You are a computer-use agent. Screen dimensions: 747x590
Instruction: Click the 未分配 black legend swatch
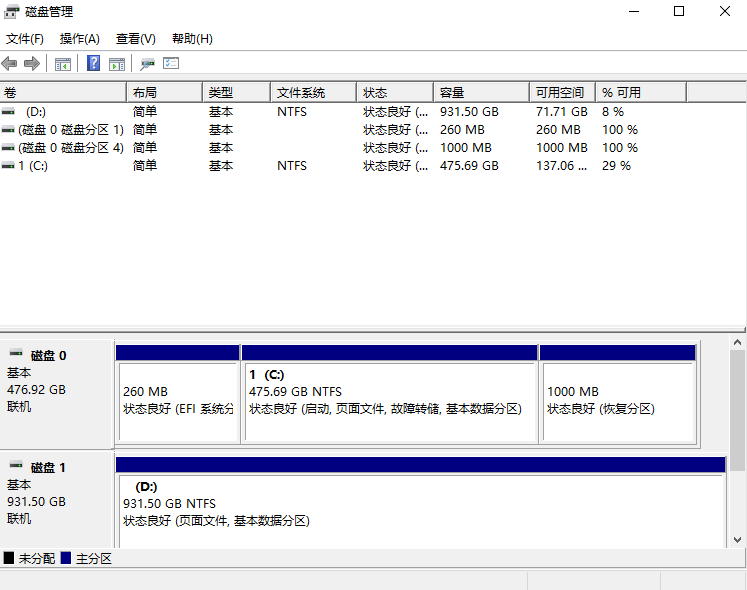[9, 558]
